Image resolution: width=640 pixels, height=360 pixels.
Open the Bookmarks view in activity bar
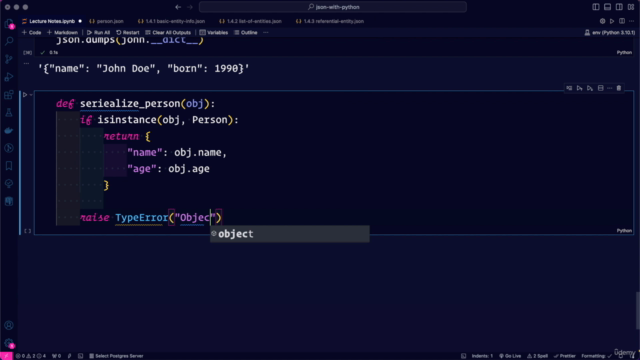[x=9, y=166]
